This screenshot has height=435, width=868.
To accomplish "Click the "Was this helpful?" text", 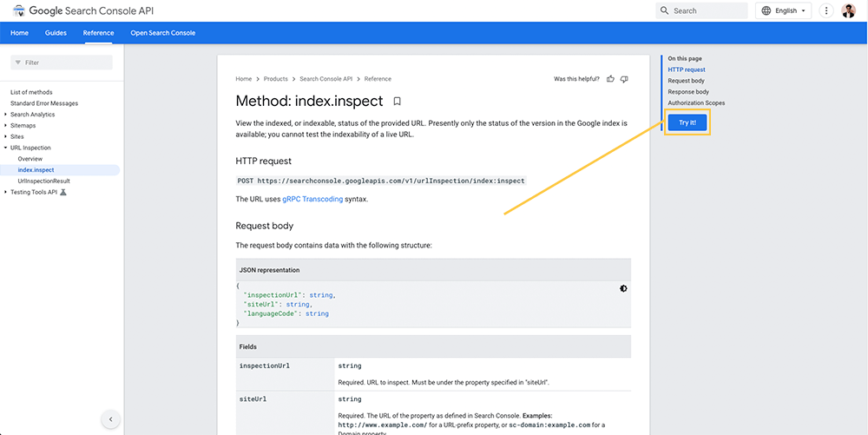I will point(576,79).
